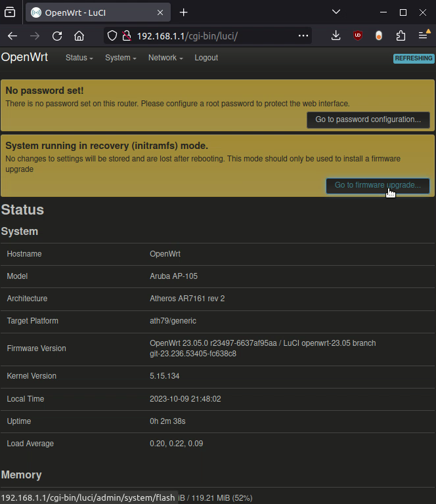The height and width of the screenshot is (504, 436).
Task: Click the Firefox View icon
Action: (x=10, y=12)
